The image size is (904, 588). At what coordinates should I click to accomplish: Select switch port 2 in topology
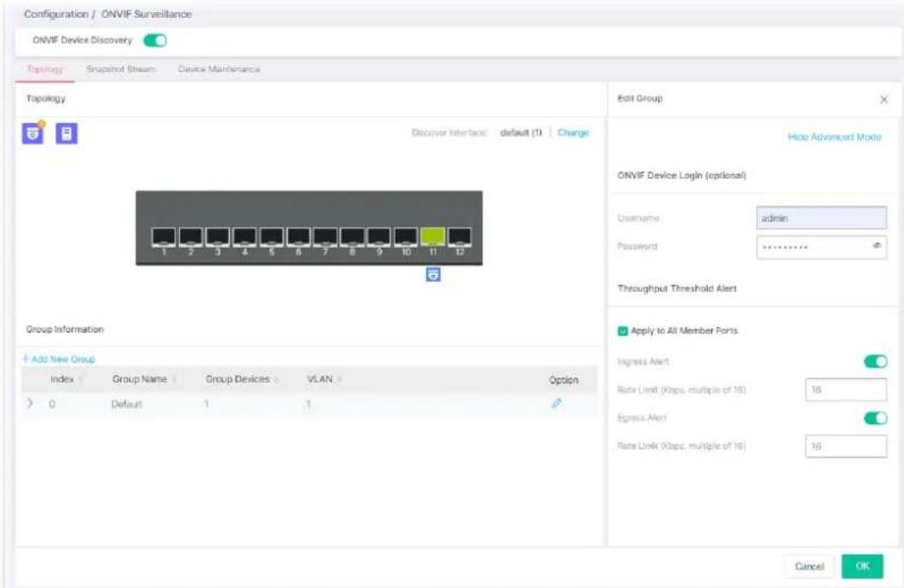(x=190, y=237)
